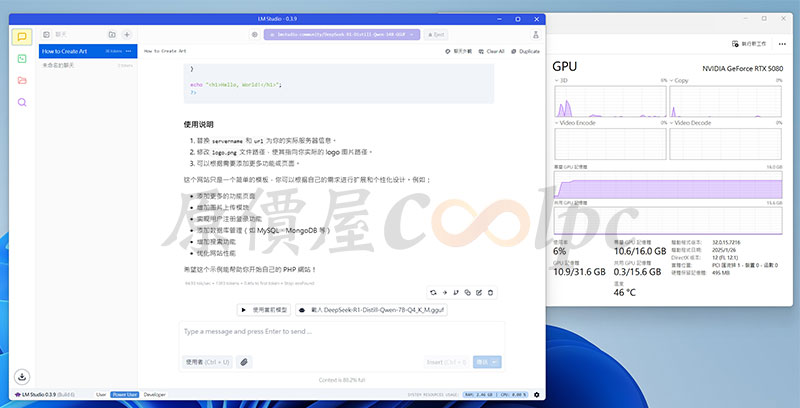Branch the conversation from this message
Viewport: 800px width, 408px height.
tap(456, 292)
